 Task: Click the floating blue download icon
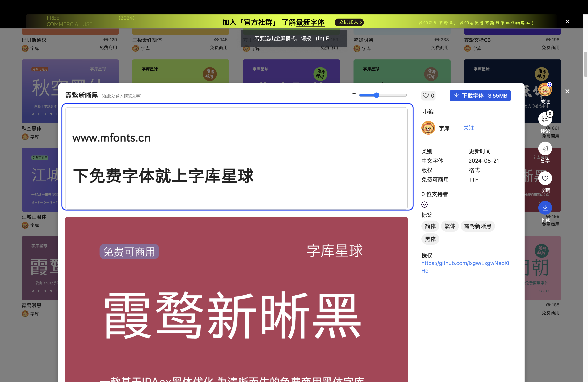coord(545,207)
